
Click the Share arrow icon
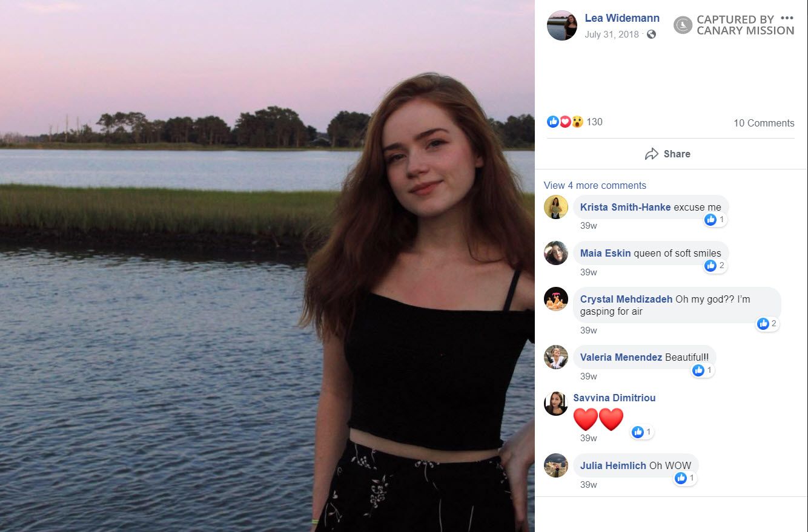(x=652, y=154)
